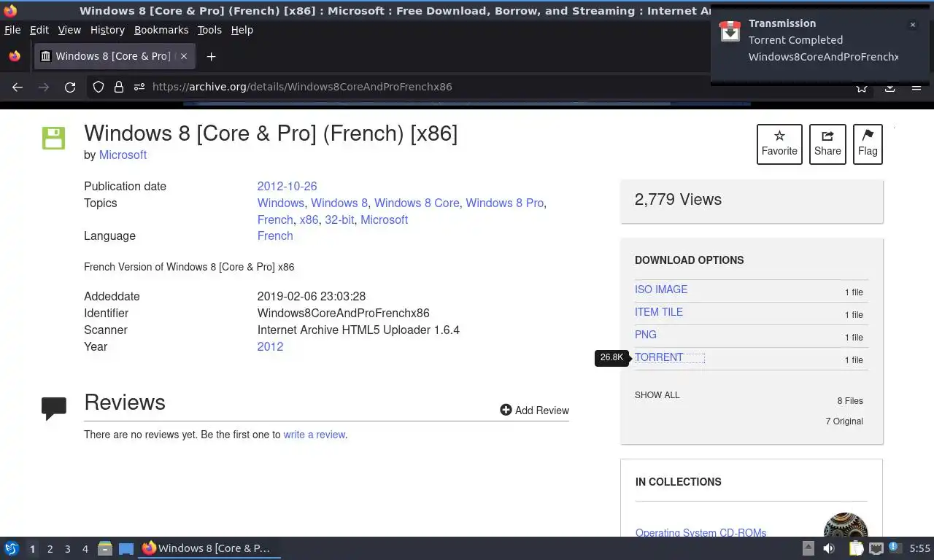Click the tracking protection shield icon
This screenshot has width=934, height=560.
click(99, 87)
